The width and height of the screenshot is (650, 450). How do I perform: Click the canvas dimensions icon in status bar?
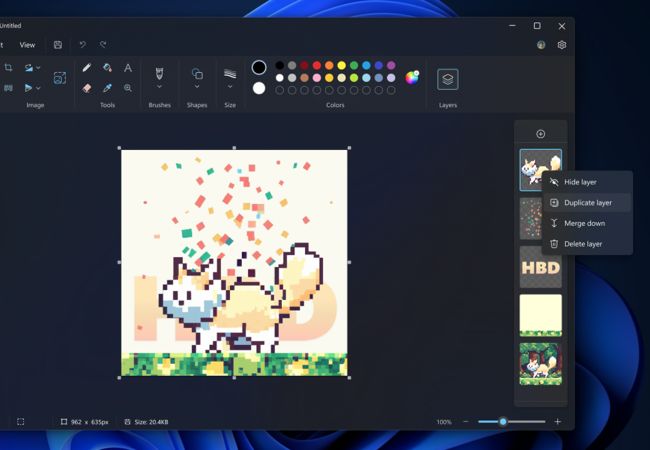64,422
